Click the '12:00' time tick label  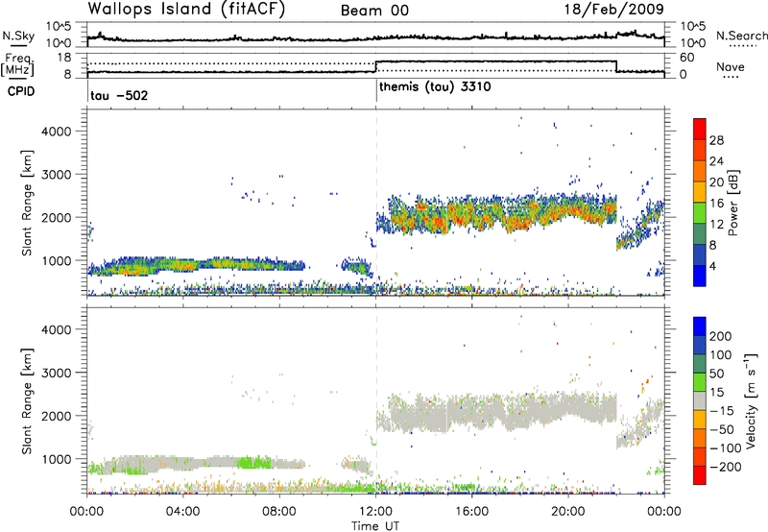tap(375, 512)
